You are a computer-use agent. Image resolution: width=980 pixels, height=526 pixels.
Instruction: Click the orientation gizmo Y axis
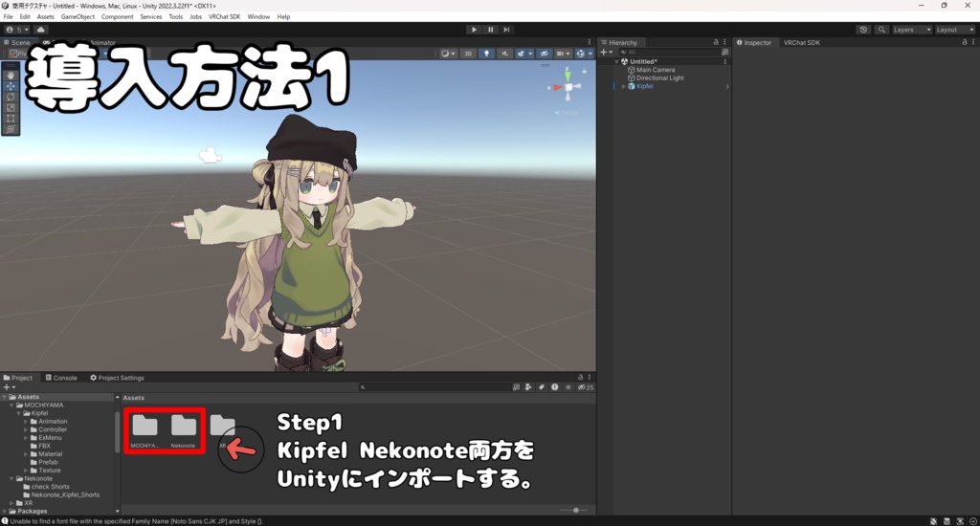coord(568,76)
